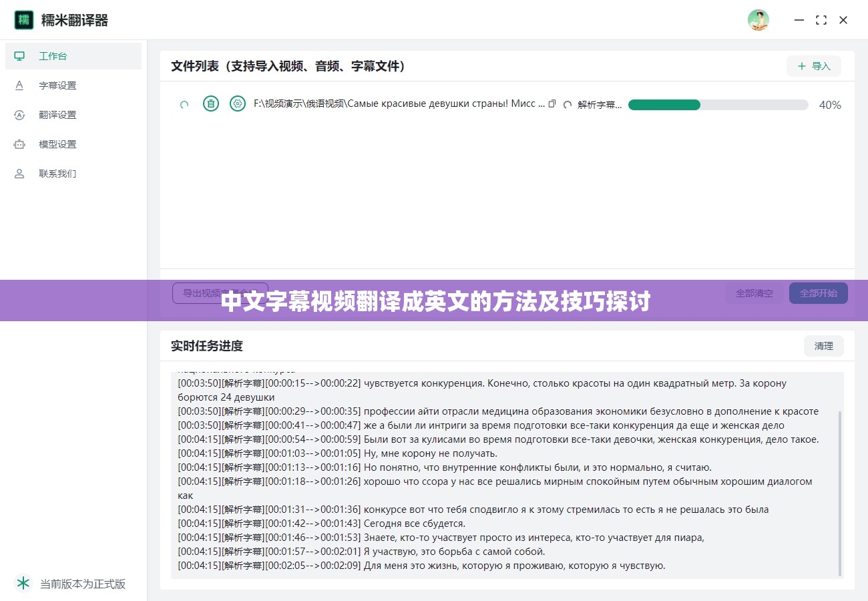868x601 pixels.
Task: Open 工作台 workbench in sidebar
Action: [x=73, y=56]
